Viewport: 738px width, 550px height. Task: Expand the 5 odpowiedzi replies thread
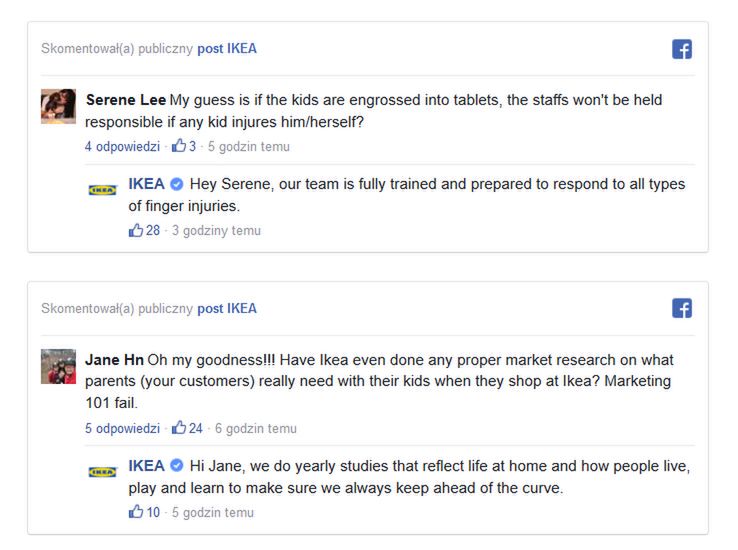click(122, 429)
